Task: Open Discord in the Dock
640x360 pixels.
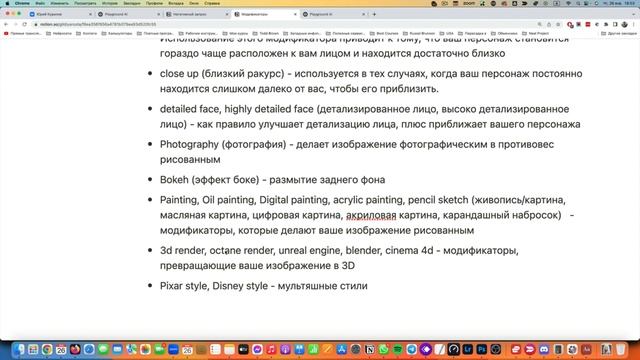Action: coord(544,349)
